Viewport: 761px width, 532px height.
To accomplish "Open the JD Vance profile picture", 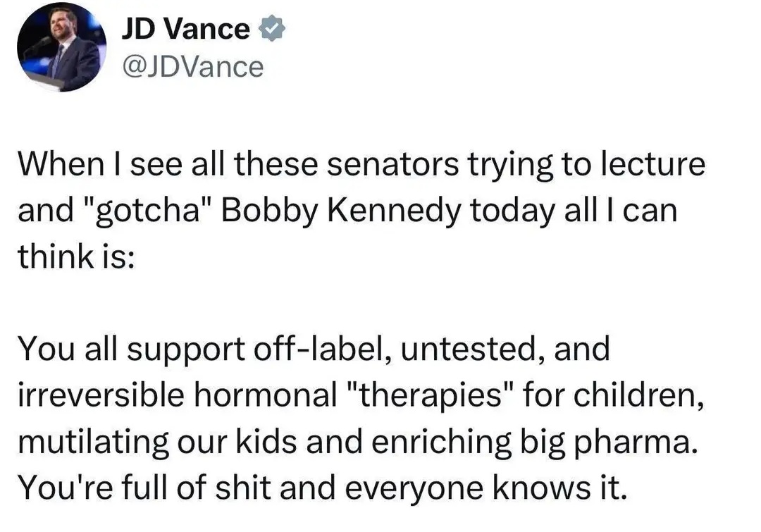I will click(x=61, y=47).
